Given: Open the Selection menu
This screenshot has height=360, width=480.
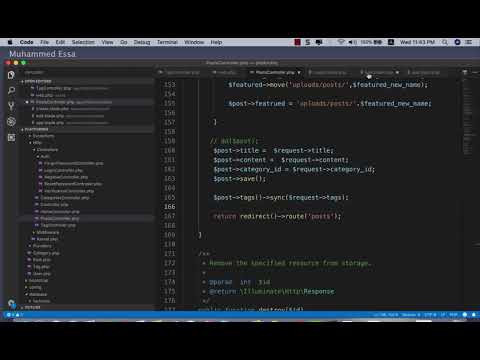Looking at the screenshot, I should [x=83, y=42].
